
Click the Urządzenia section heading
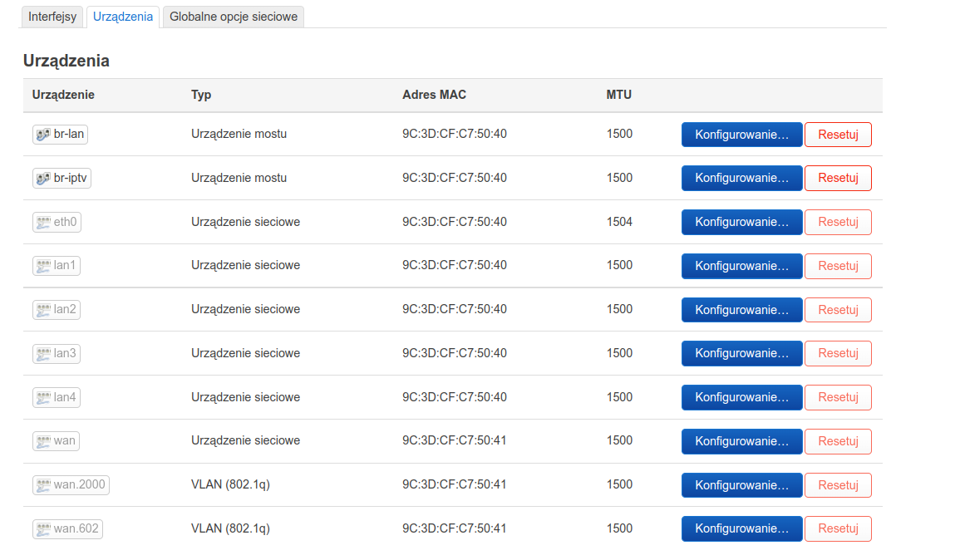[66, 61]
